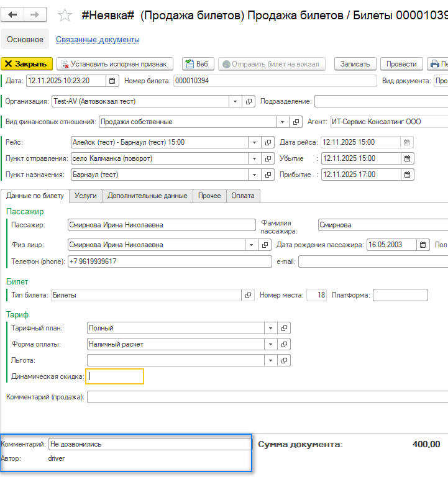The width and height of the screenshot is (448, 477).
Task: Expand the Рейс dropdown list
Action: pyautogui.click(x=254, y=142)
